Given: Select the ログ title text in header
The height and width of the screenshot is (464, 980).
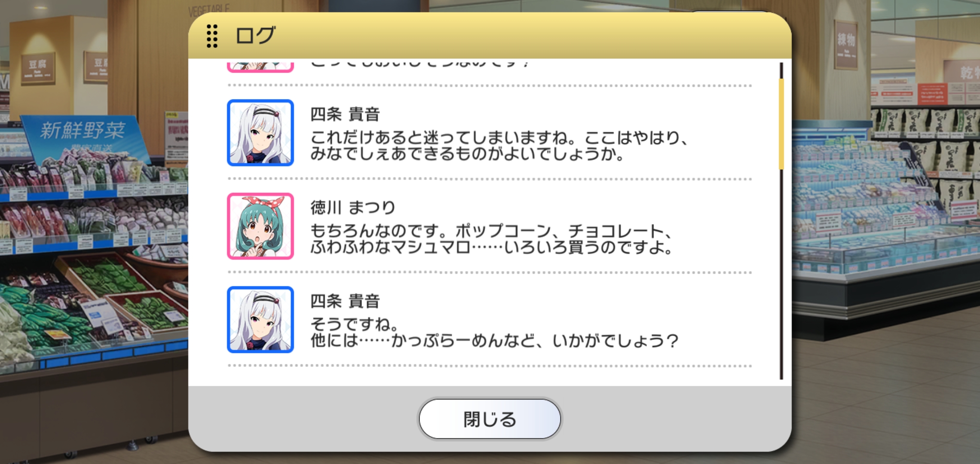Looking at the screenshot, I should click(255, 36).
